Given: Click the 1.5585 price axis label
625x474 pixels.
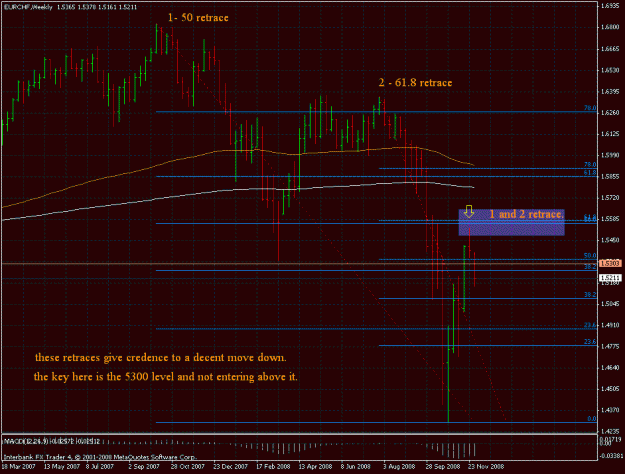Looking at the screenshot, I should (610, 219).
